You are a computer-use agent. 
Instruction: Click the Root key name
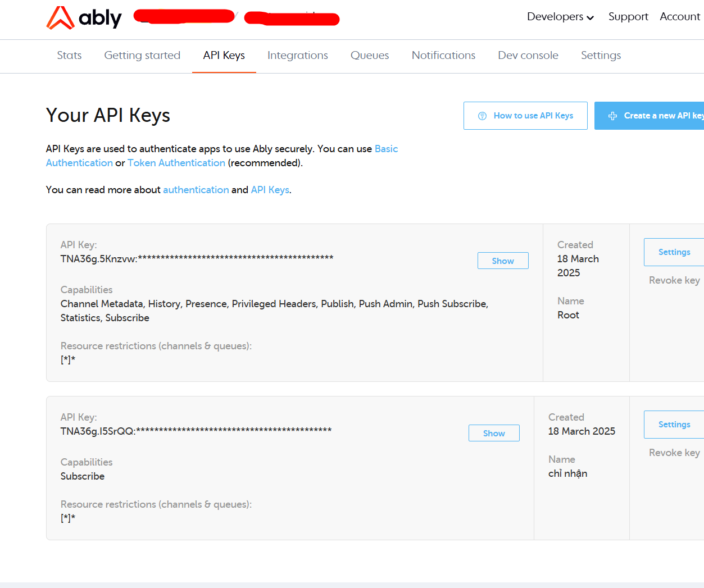568,315
